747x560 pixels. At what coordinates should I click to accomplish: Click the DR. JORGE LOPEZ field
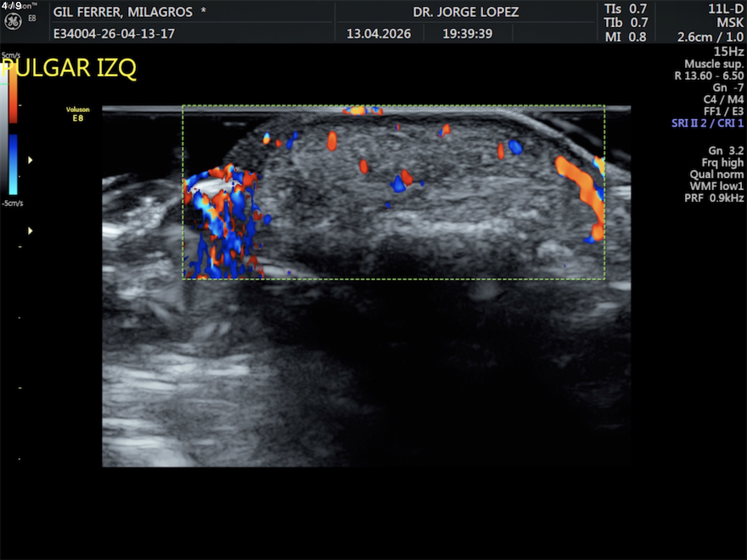tap(466, 12)
